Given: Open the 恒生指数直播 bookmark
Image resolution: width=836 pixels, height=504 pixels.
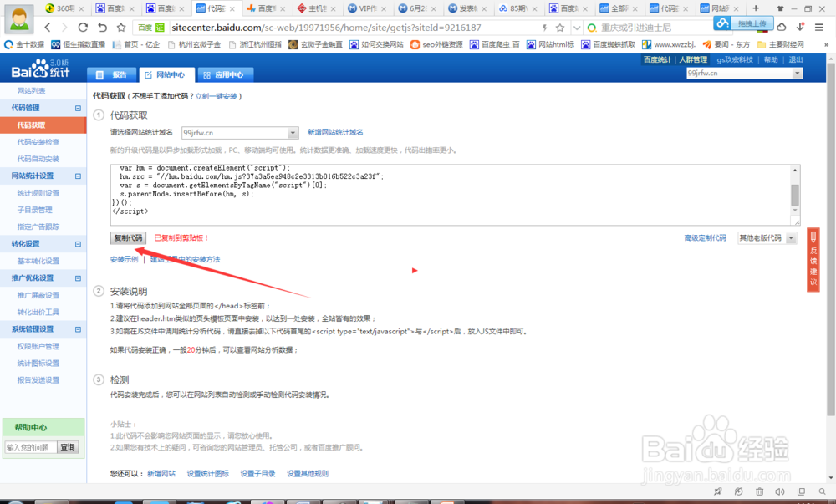Looking at the screenshot, I should [79, 45].
